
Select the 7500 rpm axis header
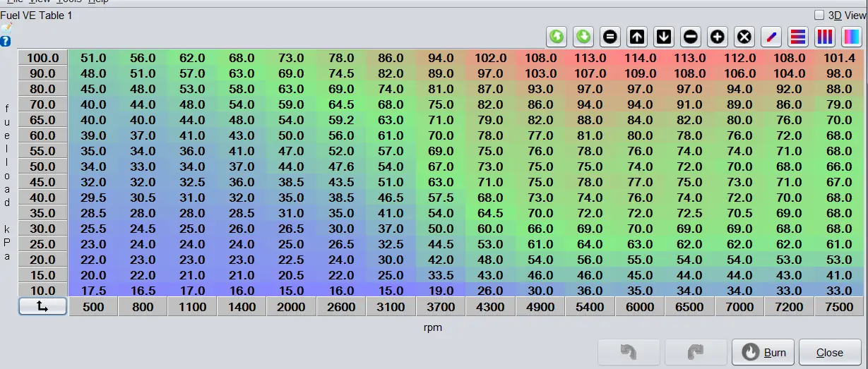[x=839, y=306]
